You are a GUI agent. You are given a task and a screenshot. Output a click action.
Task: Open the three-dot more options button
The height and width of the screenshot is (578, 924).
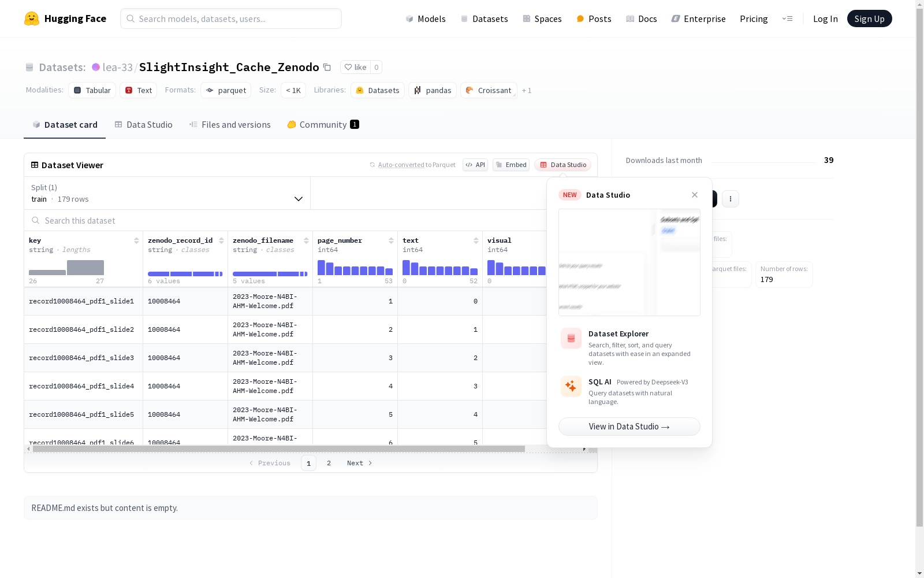(x=731, y=199)
